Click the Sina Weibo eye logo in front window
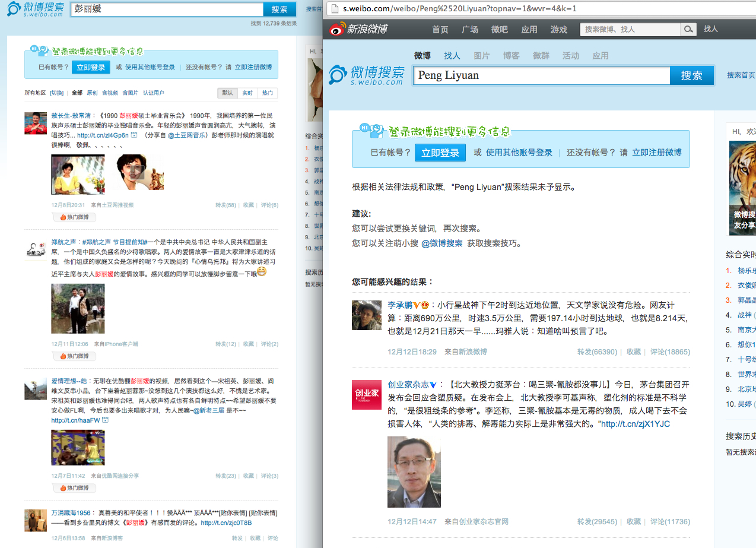Viewport: 756px width, 548px height. [x=338, y=28]
